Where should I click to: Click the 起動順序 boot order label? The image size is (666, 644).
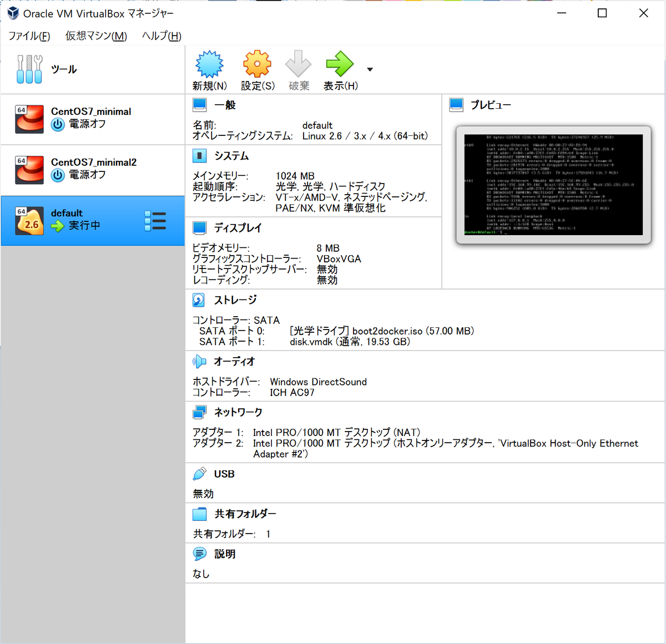click(x=215, y=186)
